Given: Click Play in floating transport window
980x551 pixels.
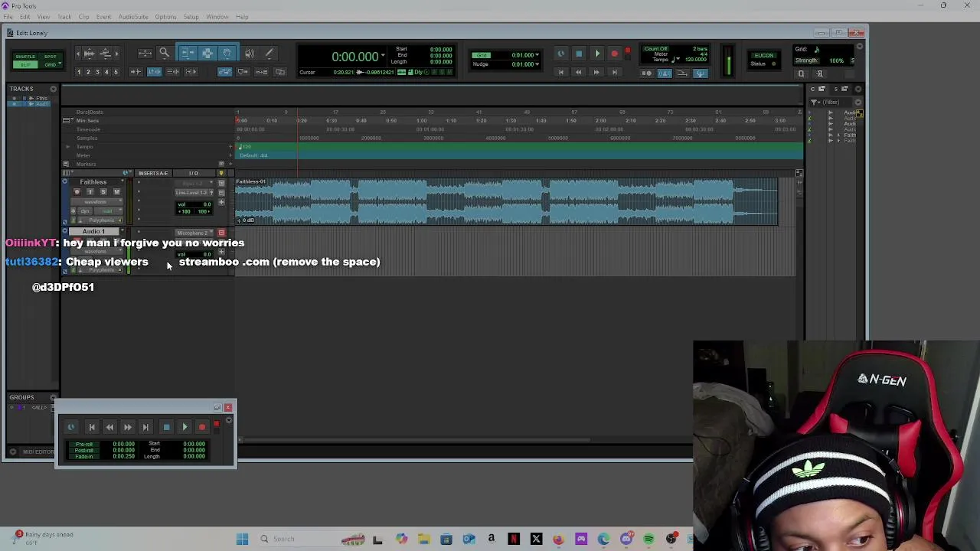Looking at the screenshot, I should 185,427.
